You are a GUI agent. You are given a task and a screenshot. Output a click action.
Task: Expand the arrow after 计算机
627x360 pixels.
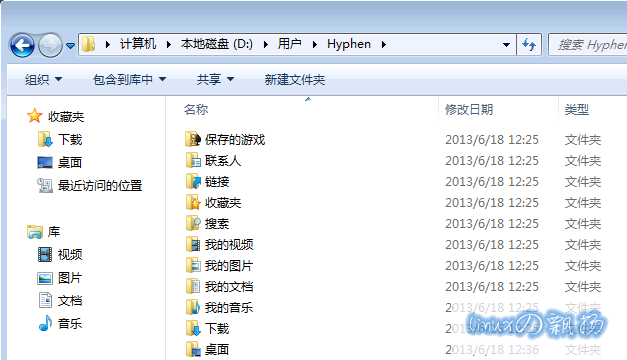pyautogui.click(x=168, y=44)
